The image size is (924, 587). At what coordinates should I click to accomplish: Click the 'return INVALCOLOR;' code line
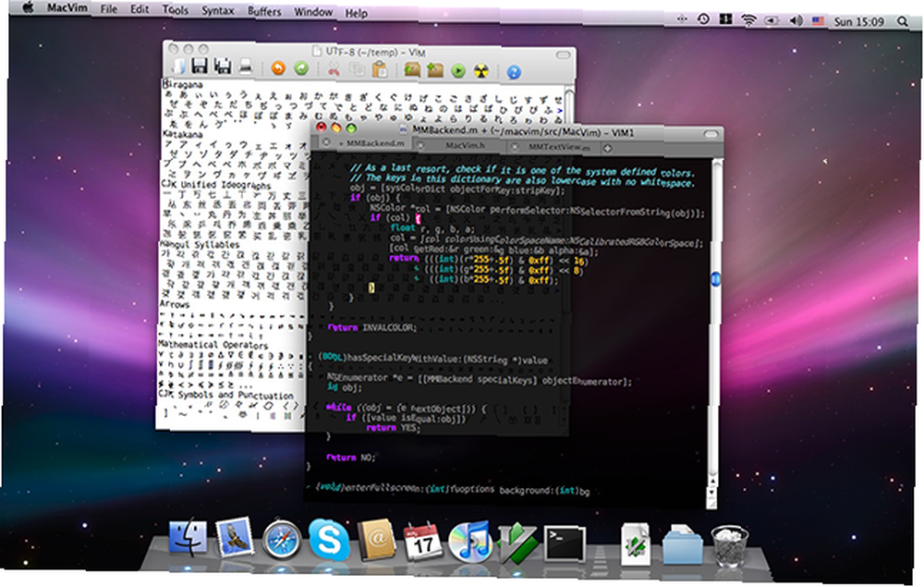pos(371,327)
